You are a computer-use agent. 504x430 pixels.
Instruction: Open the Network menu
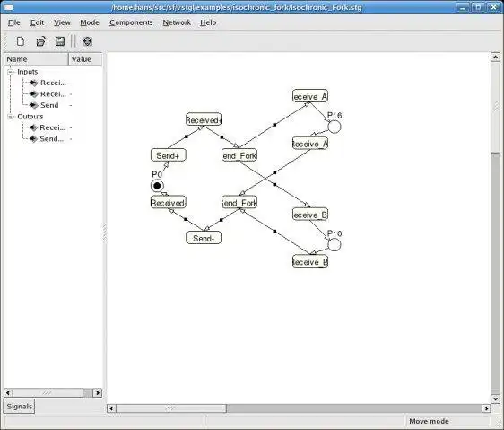177,22
